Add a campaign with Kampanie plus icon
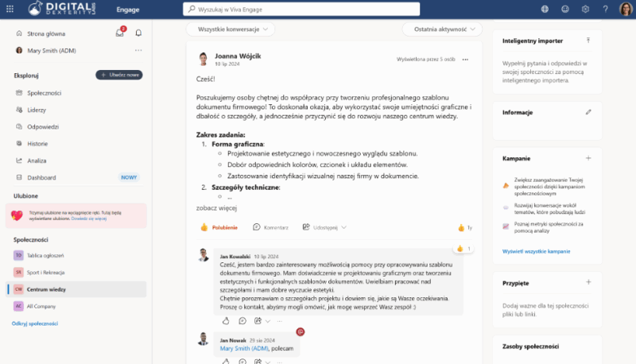This screenshot has height=364, width=636. 588,158
